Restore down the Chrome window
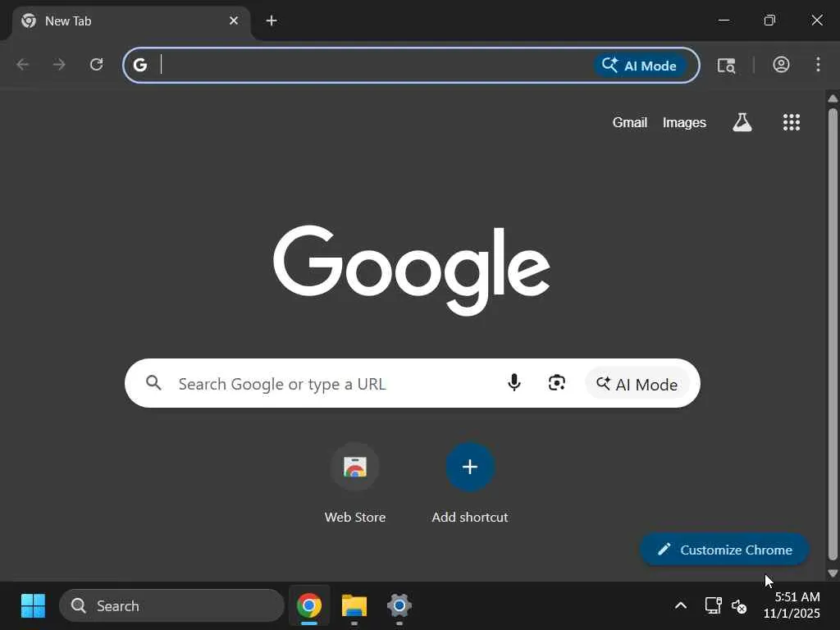Viewport: 840px width, 630px height. click(769, 21)
